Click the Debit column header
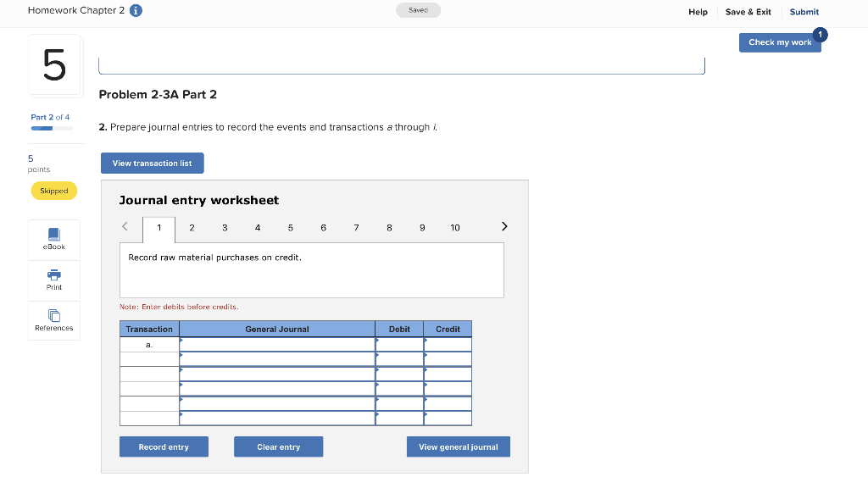Viewport: 868px width, 488px height. click(400, 330)
